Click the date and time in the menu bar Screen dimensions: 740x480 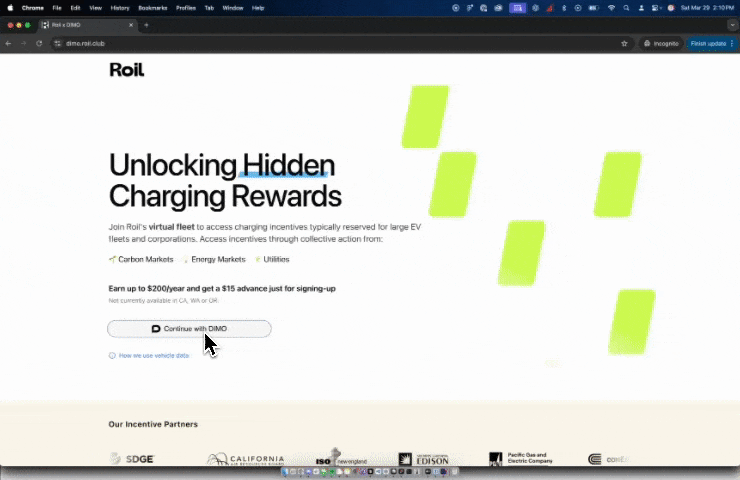(x=707, y=8)
